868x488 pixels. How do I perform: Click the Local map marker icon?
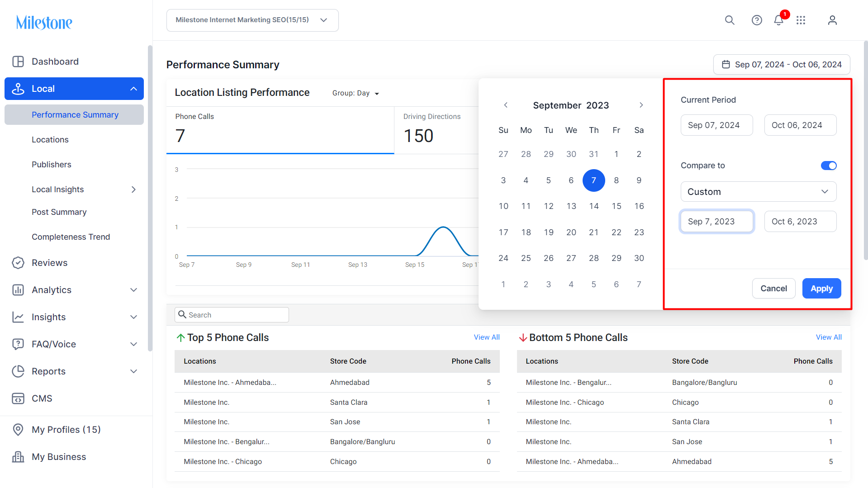18,89
